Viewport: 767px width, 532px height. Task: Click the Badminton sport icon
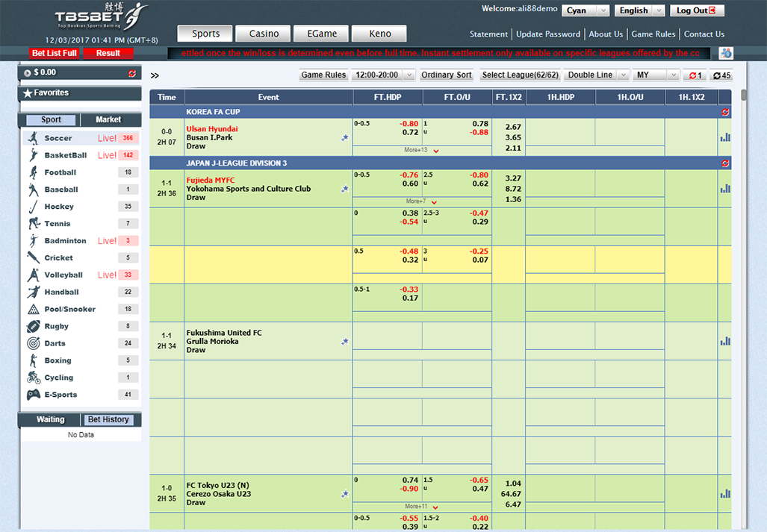point(33,241)
